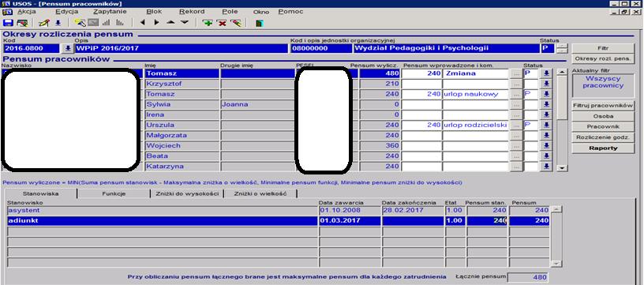644x285 pixels.
Task: Open the Pomoc menu
Action: (290, 12)
